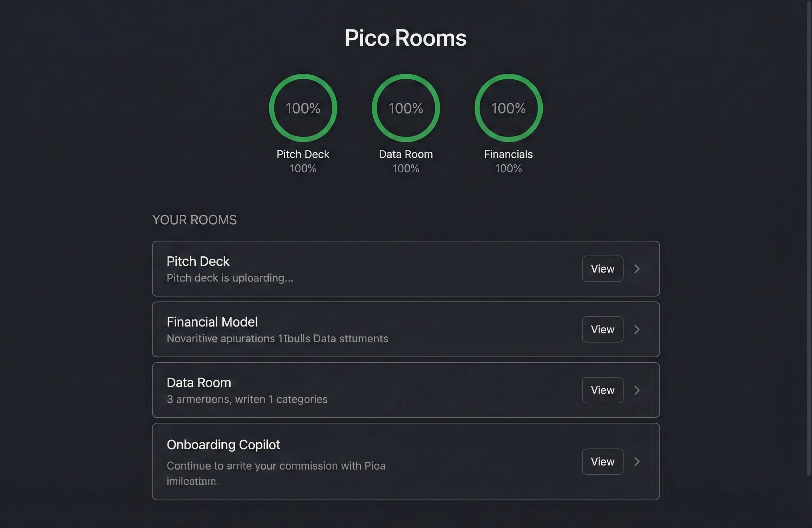
Task: Open the Pitch Deck room with View
Action: tap(602, 269)
